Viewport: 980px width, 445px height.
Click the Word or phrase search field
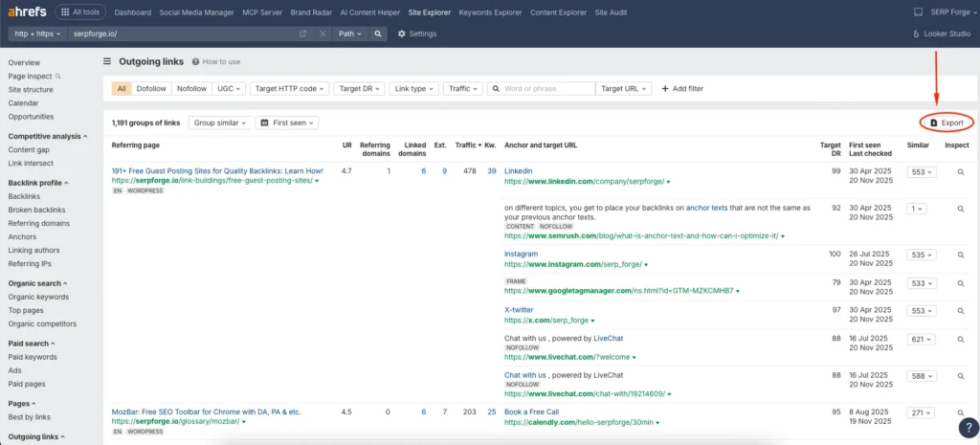coord(542,89)
